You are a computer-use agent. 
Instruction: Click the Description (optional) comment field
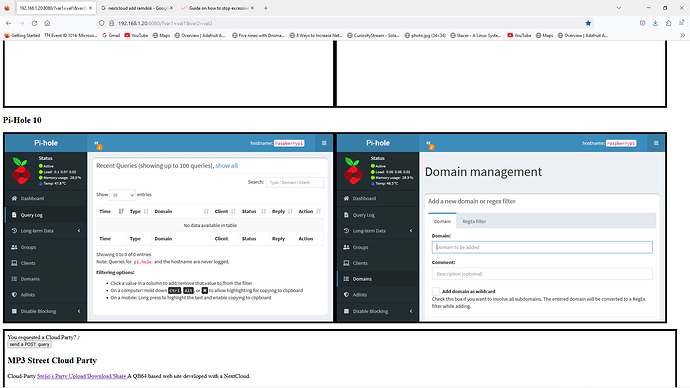coord(542,274)
